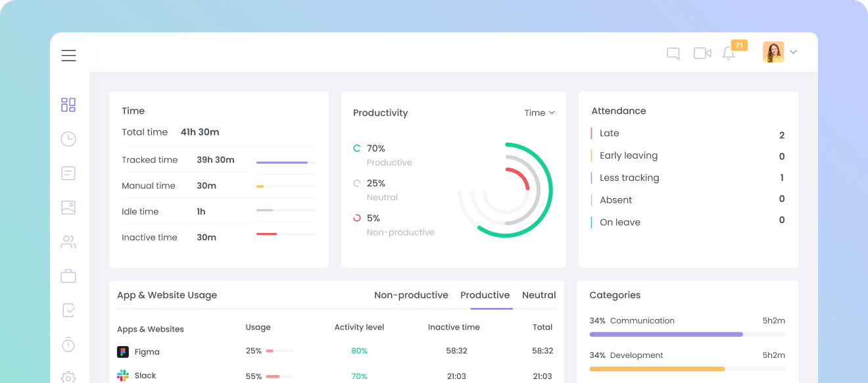The height and width of the screenshot is (383, 868).
Task: Click the Attendance panel heading
Action: pyautogui.click(x=619, y=111)
